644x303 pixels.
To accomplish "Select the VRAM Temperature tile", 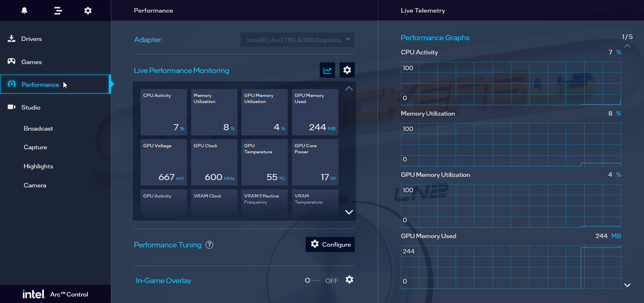I will (315, 204).
